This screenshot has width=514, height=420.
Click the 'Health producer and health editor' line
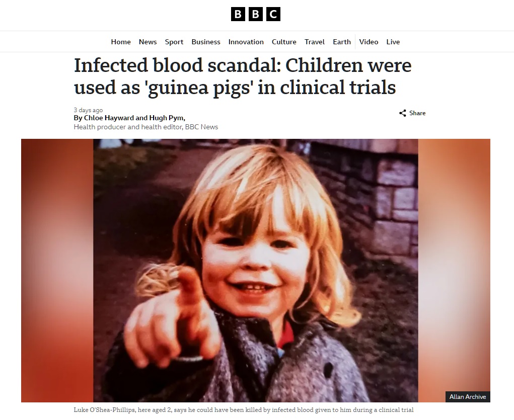[x=146, y=127]
